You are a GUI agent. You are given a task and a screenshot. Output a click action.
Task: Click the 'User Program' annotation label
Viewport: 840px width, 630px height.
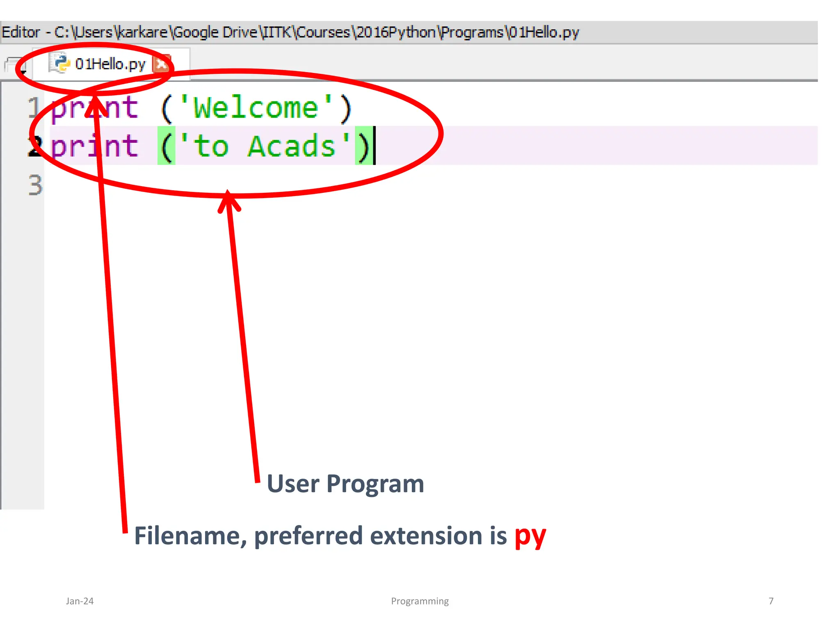click(345, 484)
